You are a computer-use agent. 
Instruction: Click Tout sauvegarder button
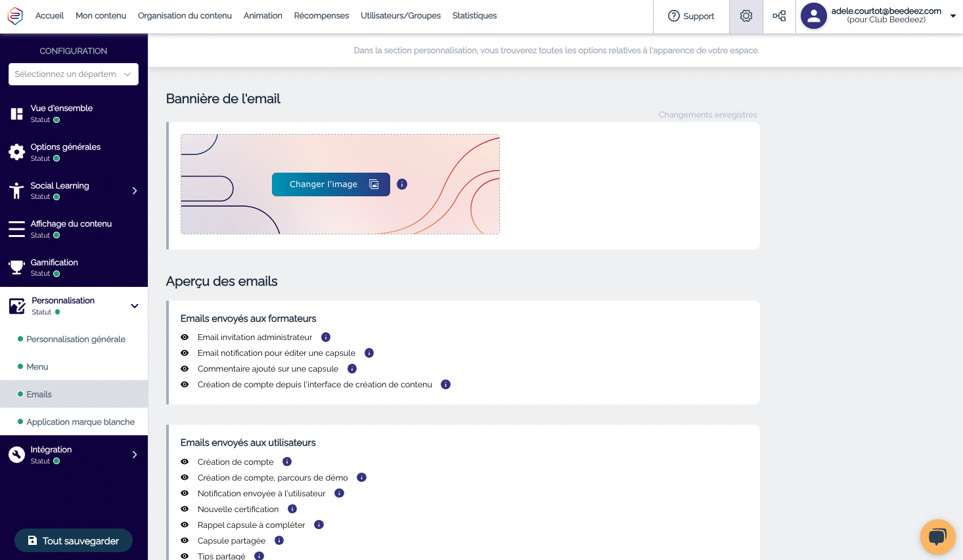point(74,541)
